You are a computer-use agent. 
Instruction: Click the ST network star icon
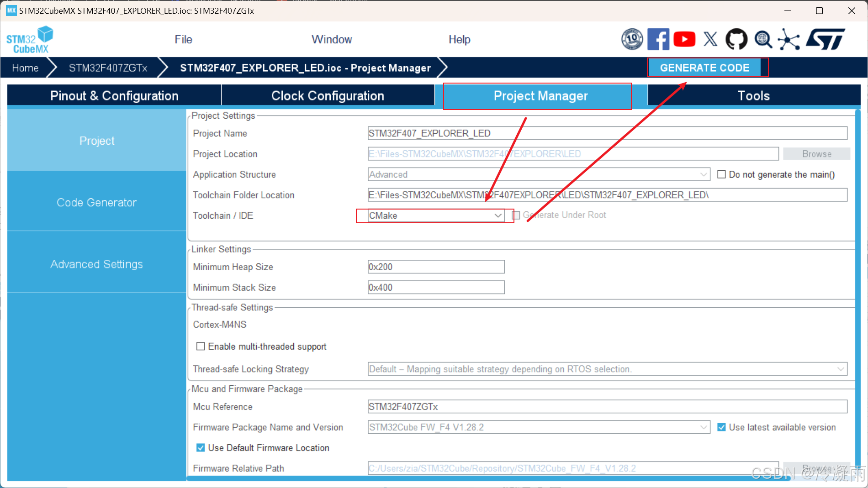pos(789,39)
